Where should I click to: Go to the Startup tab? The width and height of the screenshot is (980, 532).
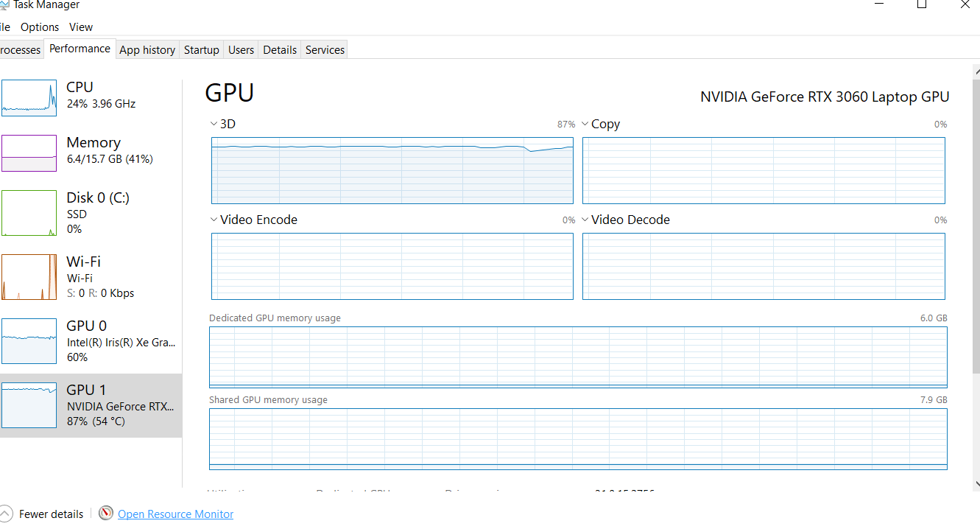pos(201,50)
